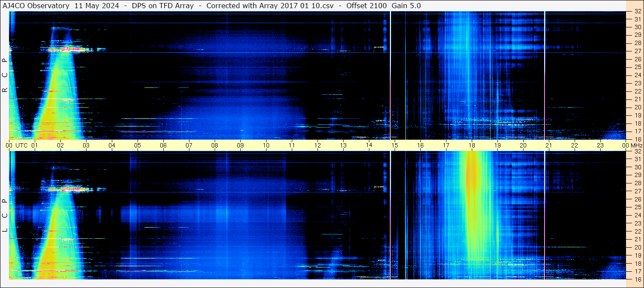The width and height of the screenshot is (644, 288).
Task: Click the 13 hour mark on time axis
Action: point(343,145)
